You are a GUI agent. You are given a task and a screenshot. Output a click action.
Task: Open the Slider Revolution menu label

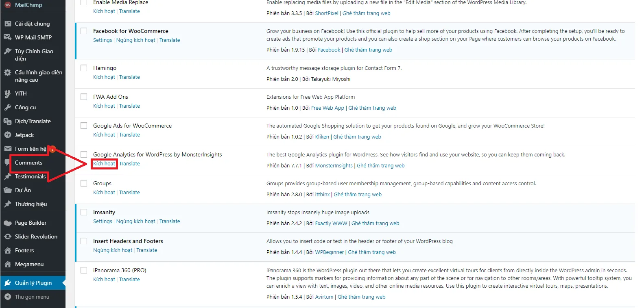pyautogui.click(x=36, y=236)
